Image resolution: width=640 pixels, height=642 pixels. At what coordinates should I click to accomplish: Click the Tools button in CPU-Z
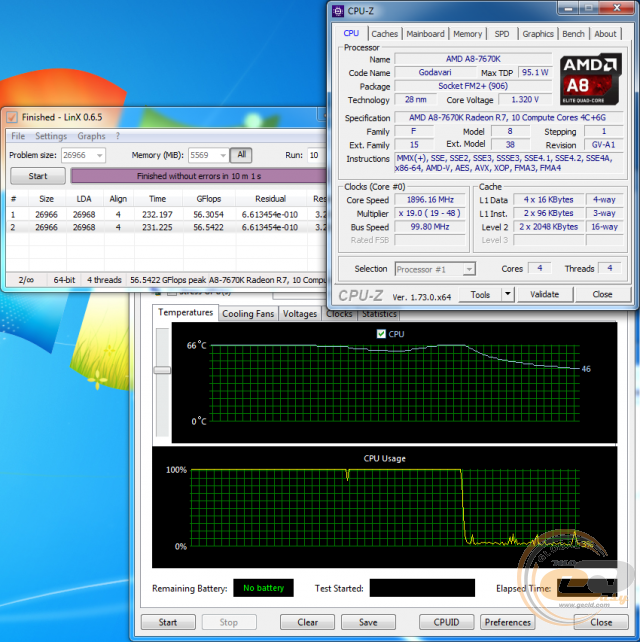click(480, 294)
